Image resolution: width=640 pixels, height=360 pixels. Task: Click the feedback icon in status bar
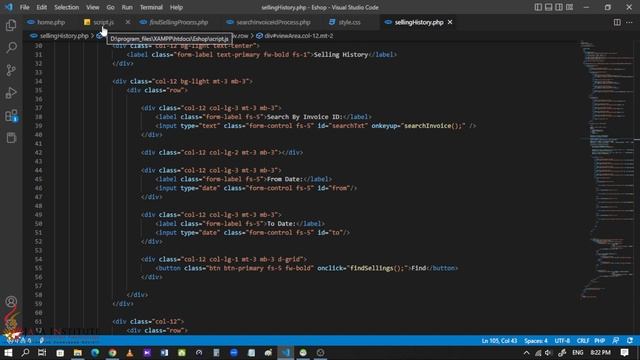[x=616, y=340]
